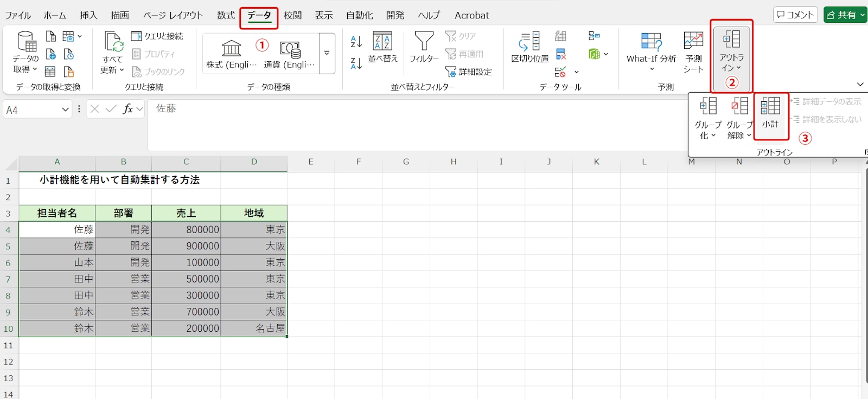Open 詳細設定 advanced filter

point(469,72)
